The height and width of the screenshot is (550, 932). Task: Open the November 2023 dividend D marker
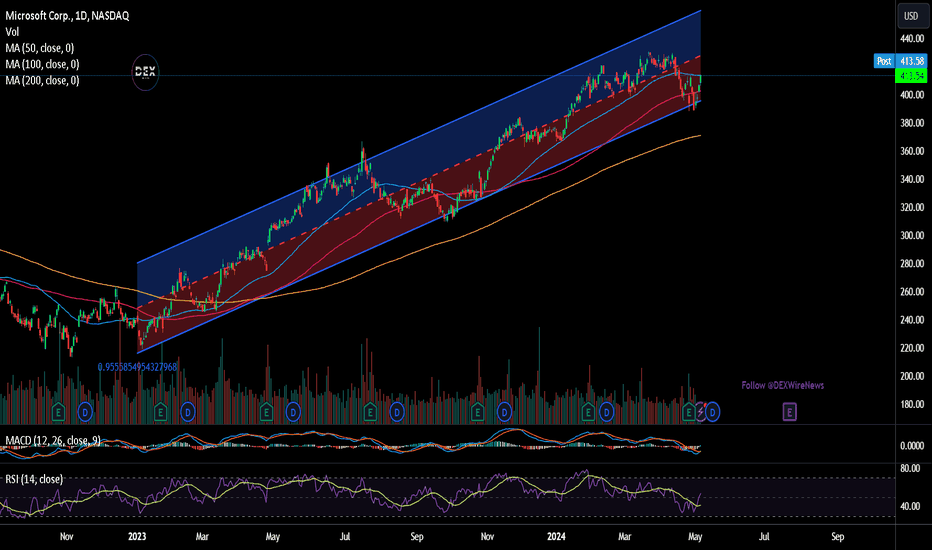tap(504, 411)
